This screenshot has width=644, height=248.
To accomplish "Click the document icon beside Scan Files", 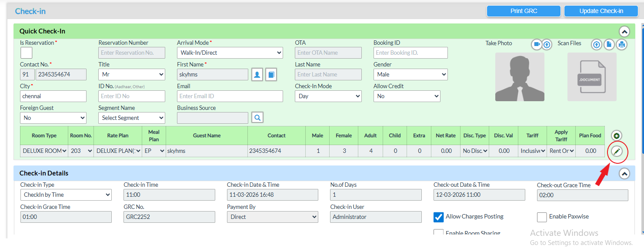I will (x=609, y=44).
